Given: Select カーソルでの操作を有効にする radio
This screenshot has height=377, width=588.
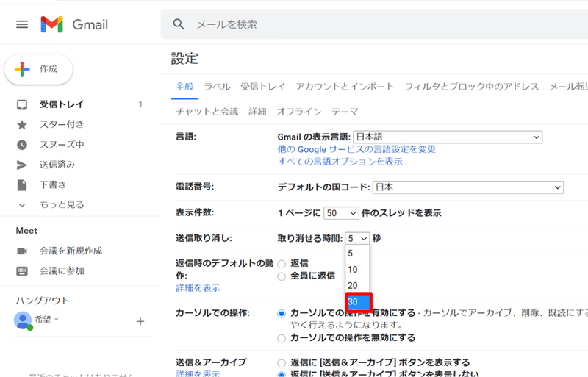Looking at the screenshot, I should tap(282, 314).
